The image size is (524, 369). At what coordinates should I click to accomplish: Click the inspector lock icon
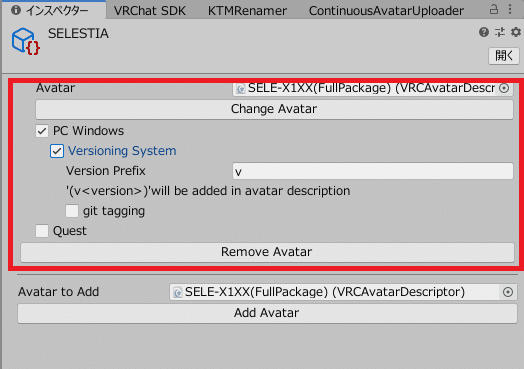494,9
